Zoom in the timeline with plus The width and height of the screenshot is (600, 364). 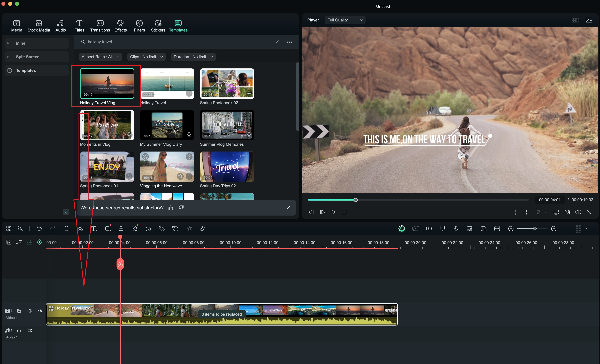(x=554, y=229)
